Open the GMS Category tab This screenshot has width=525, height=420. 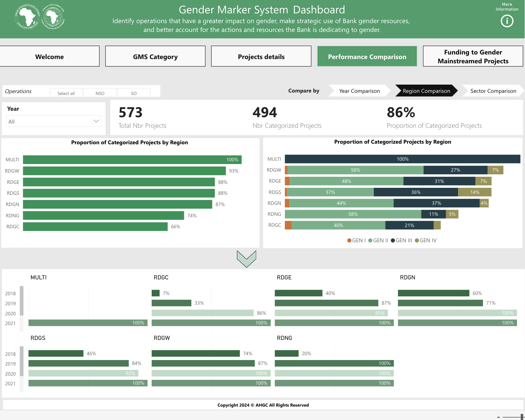pos(155,57)
